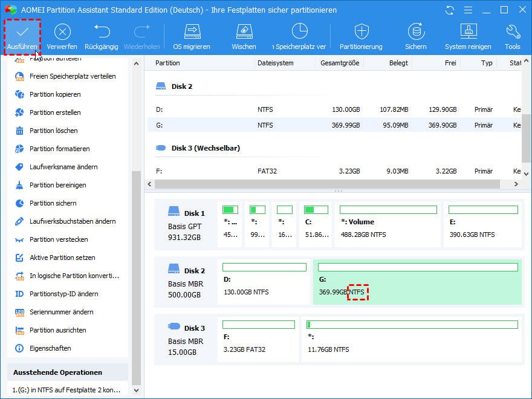This screenshot has width=532, height=399.
Task: Select Partition formatieren in the sidebar
Action: pos(59,149)
